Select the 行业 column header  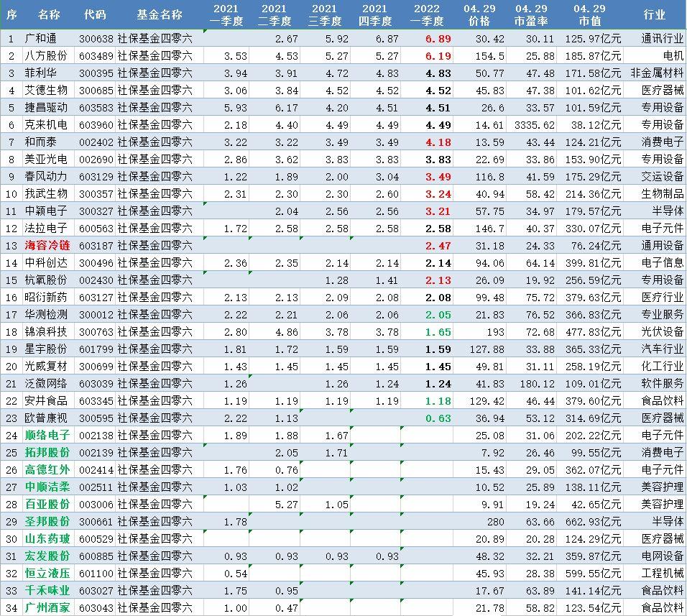pyautogui.click(x=654, y=15)
